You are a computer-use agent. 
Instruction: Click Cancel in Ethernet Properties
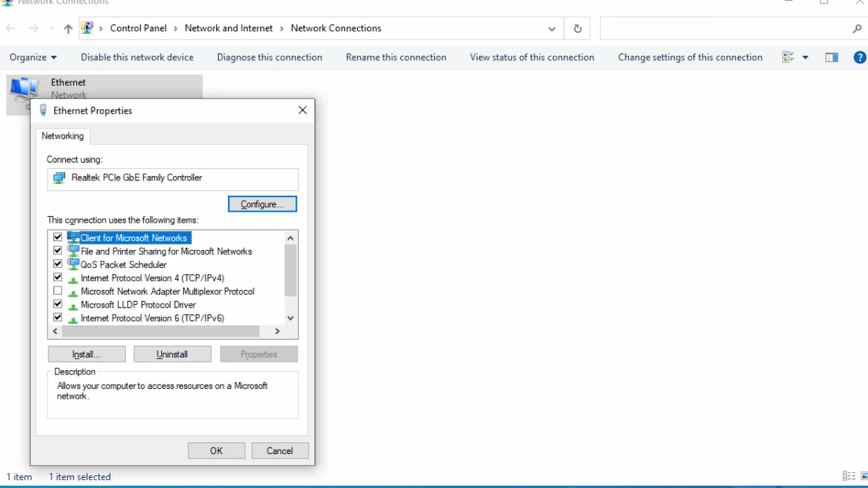click(280, 451)
